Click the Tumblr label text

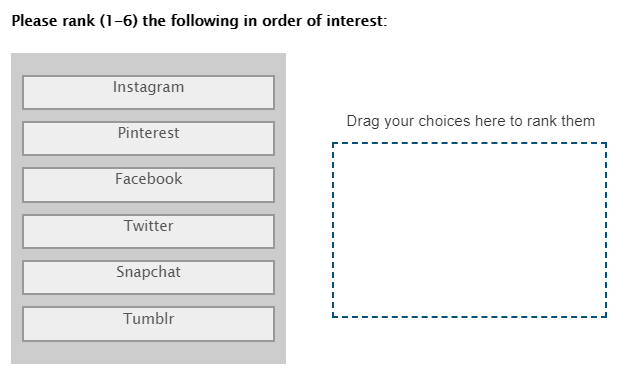148,319
